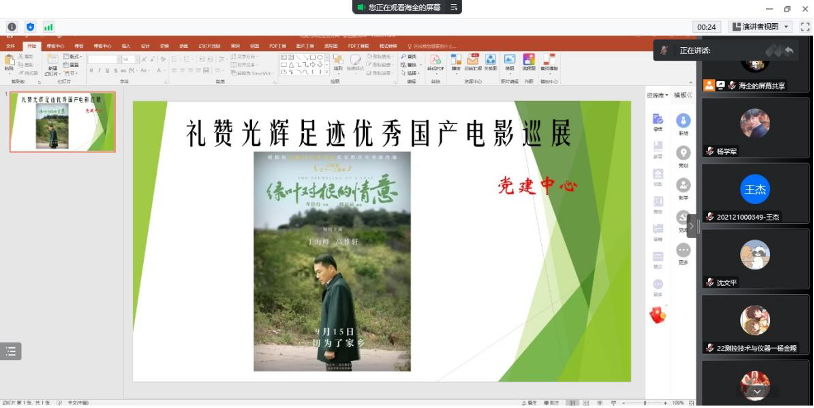Open the meeting info circle icon

[x=12, y=27]
